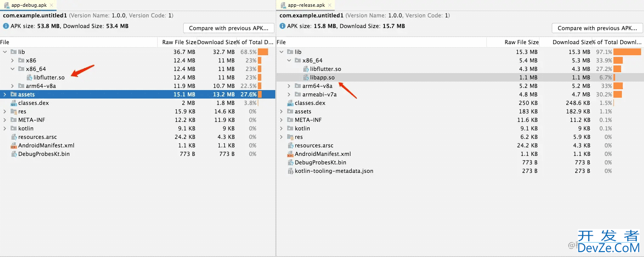Click the assets folder icon in debug pane

point(14,94)
